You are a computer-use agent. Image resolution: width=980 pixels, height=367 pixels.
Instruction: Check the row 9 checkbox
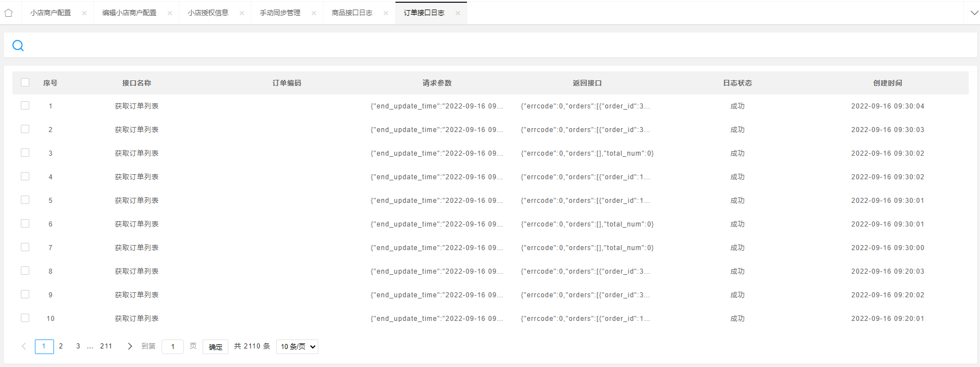coord(25,294)
